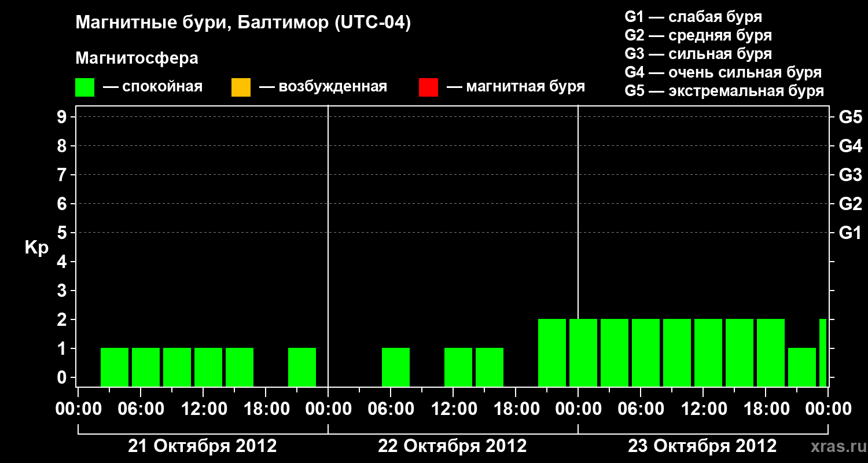Click the green 'спокойная' legend swatch
This screenshot has height=463, width=868.
point(84,87)
